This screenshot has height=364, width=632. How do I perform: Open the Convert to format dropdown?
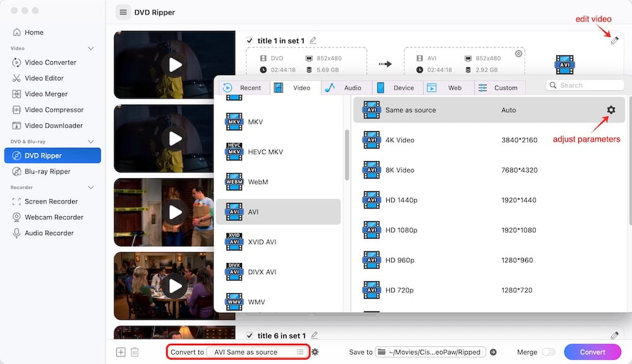point(257,352)
